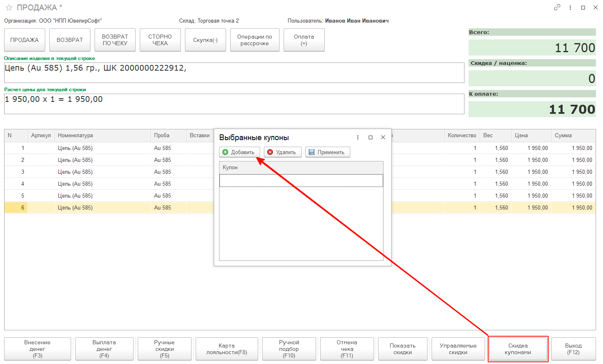Image resolution: width=603 pixels, height=364 pixels.
Task: Cancel receipt with Отмена чека (F11)
Action: (x=347, y=349)
